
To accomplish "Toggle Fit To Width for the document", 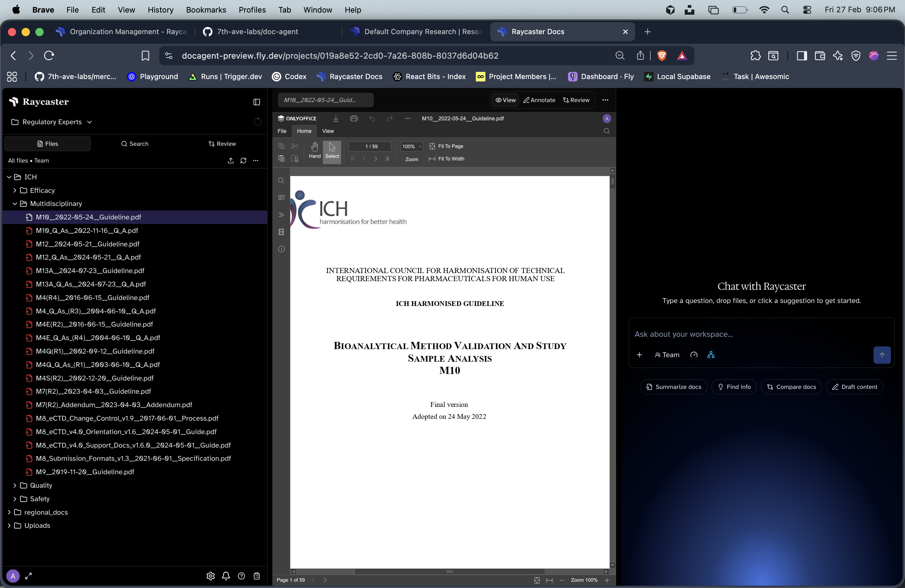I will [447, 159].
